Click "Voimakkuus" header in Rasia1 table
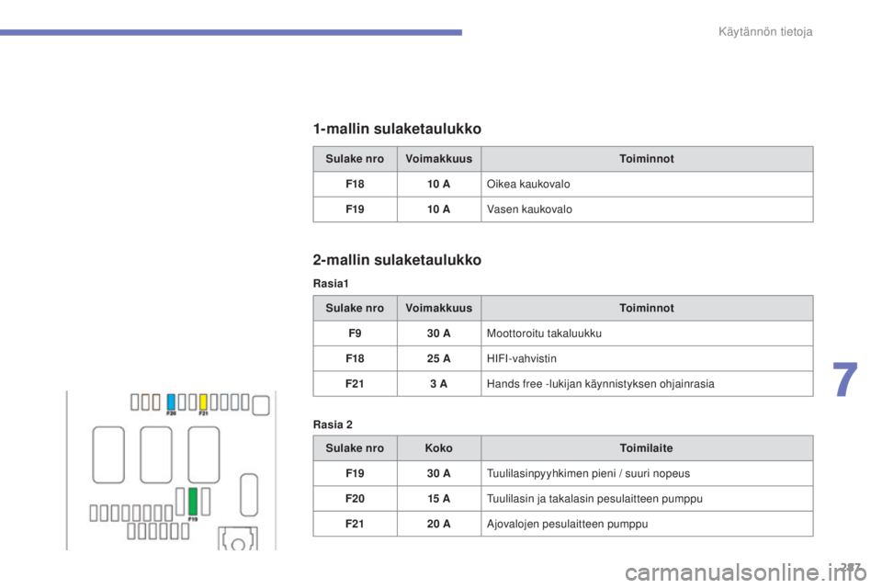This screenshot has height=588, width=882. [x=439, y=309]
